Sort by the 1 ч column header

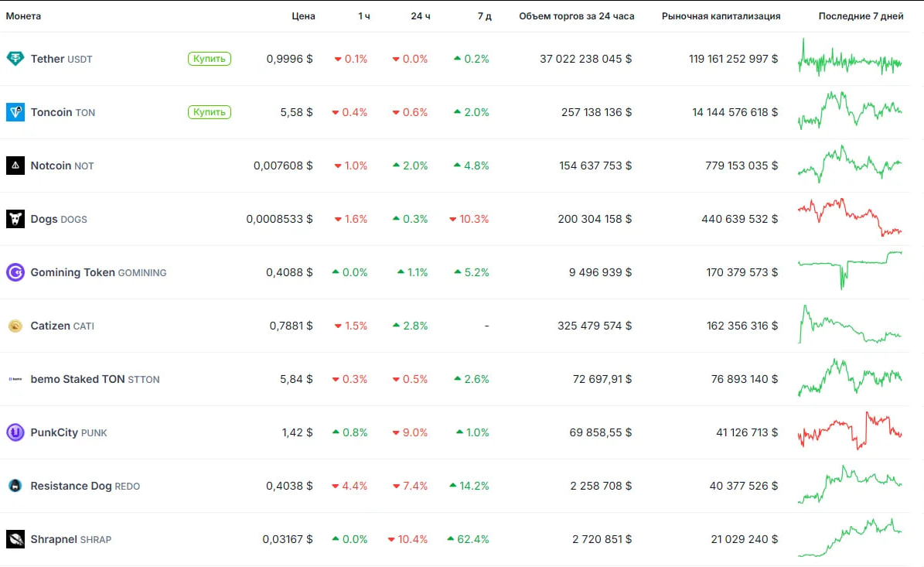click(x=364, y=16)
